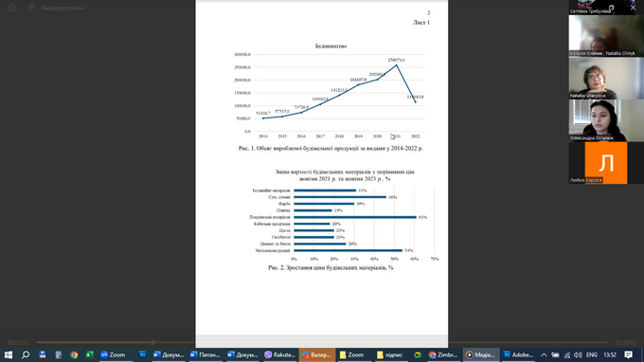This screenshot has width=644, height=362.
Task: Click the orange Л participant avatar tile
Action: point(606,163)
